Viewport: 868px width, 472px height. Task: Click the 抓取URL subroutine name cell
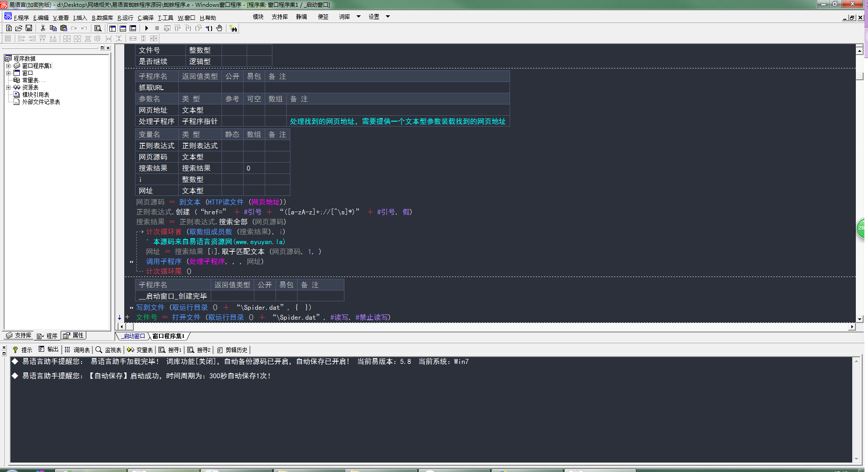tap(157, 88)
